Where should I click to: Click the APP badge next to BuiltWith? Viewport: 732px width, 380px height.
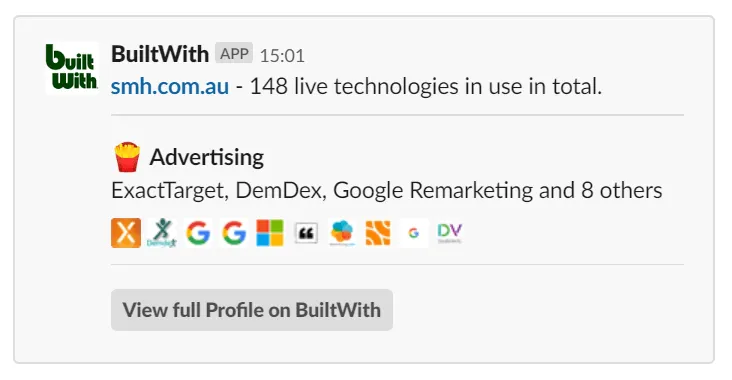tap(234, 53)
